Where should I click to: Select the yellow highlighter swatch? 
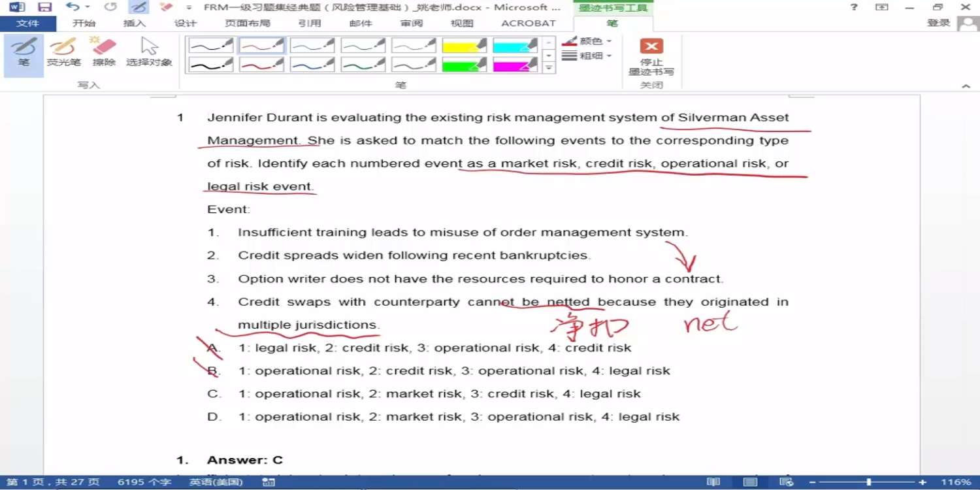[465, 45]
